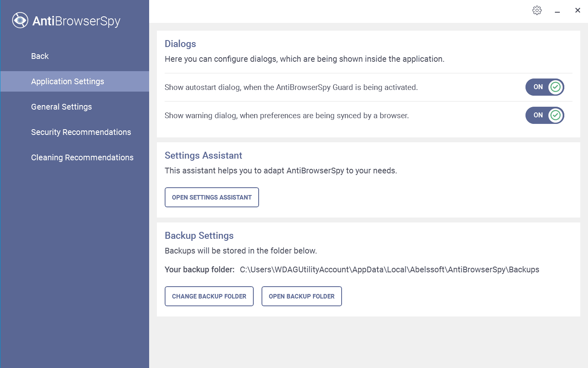Image resolution: width=588 pixels, height=368 pixels.
Task: Minimize the AntiBrowserSpy window
Action: tap(557, 11)
